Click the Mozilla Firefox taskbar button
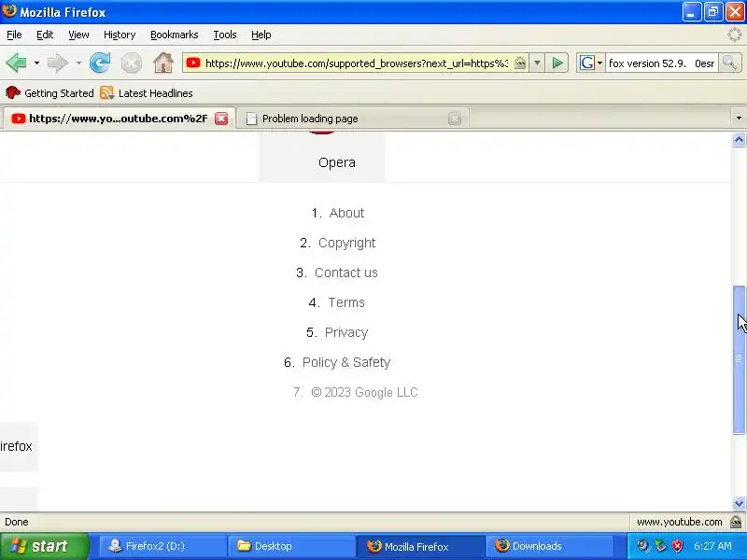The width and height of the screenshot is (747, 560). click(x=420, y=546)
